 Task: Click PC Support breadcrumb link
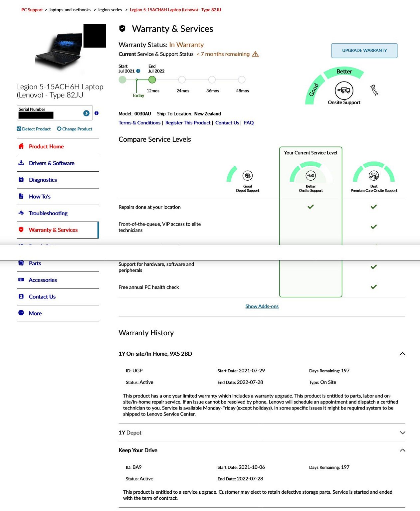tap(32, 10)
